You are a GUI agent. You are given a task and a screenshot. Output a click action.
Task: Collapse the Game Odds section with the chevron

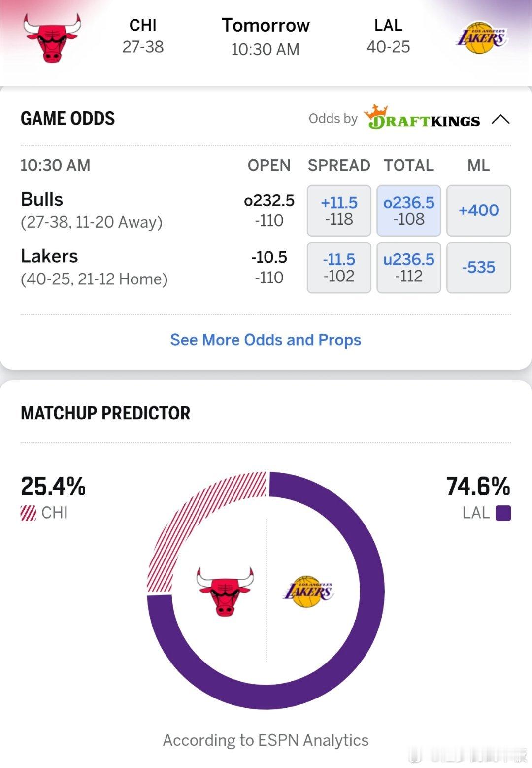[x=502, y=118]
